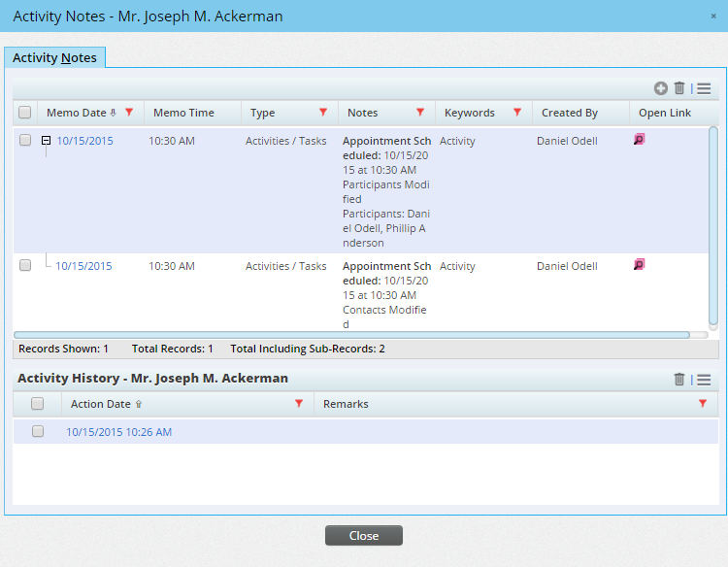Check the 10:26 AM history row checkbox
This screenshot has width=728, height=567.
point(38,432)
